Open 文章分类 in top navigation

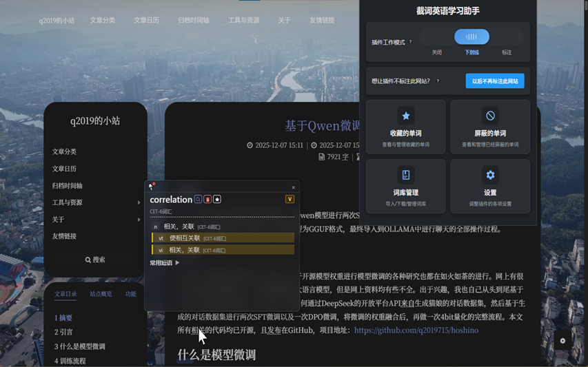(103, 20)
